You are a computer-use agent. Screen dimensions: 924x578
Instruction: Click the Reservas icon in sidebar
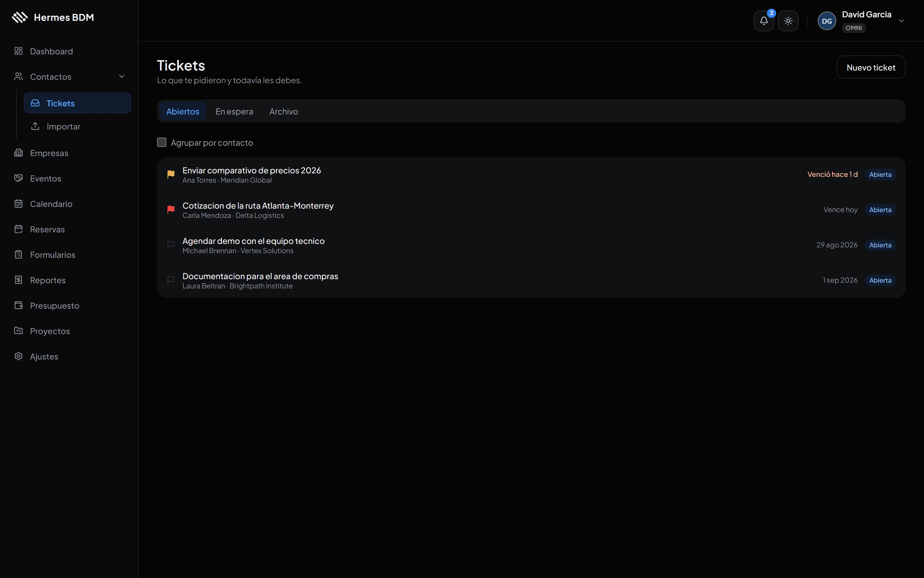point(18,229)
